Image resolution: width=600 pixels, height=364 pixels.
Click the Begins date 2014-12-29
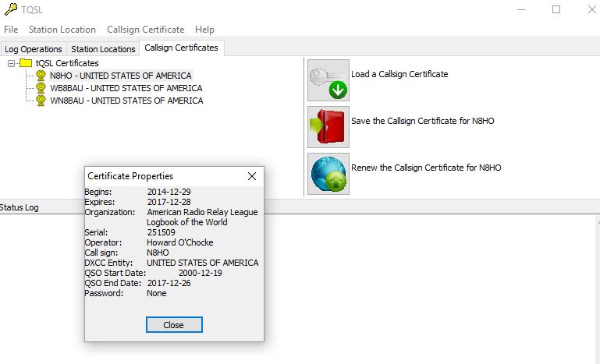pyautogui.click(x=169, y=192)
